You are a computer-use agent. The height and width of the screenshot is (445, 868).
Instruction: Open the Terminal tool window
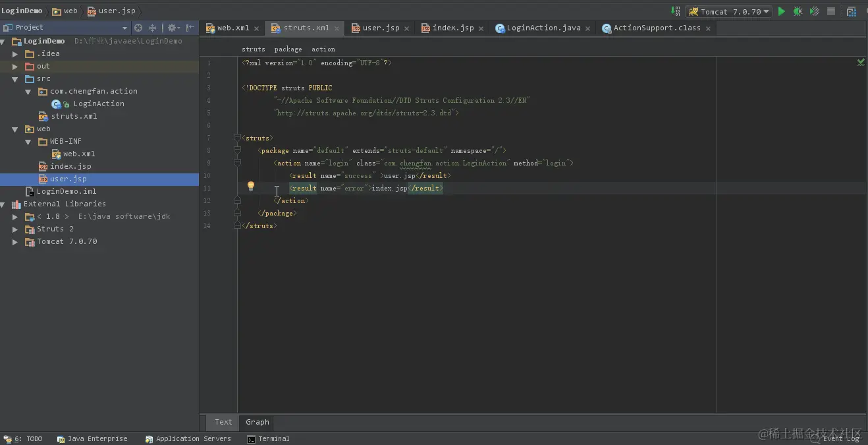pos(268,439)
